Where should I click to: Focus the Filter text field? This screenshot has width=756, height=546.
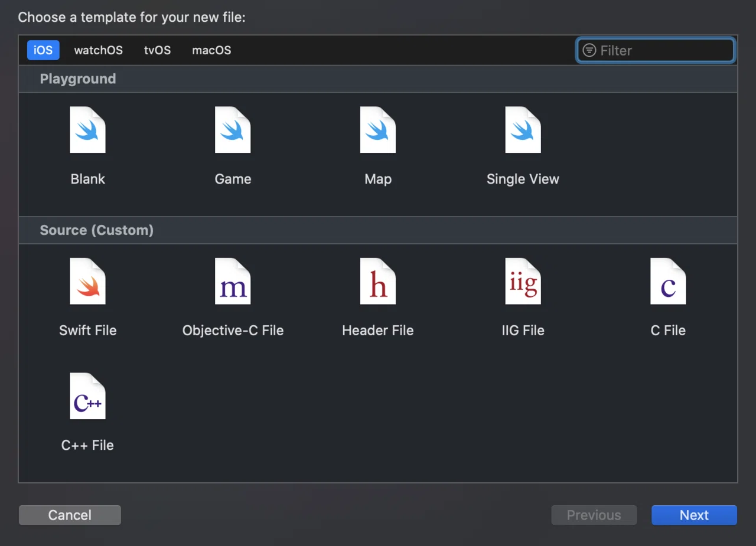(x=656, y=50)
